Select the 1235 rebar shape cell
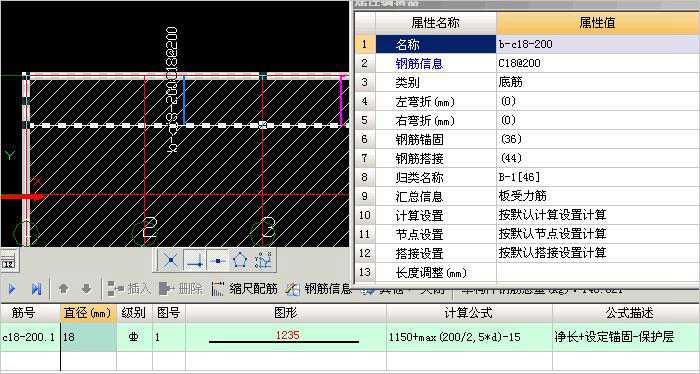This screenshot has width=700, height=374. click(286, 337)
